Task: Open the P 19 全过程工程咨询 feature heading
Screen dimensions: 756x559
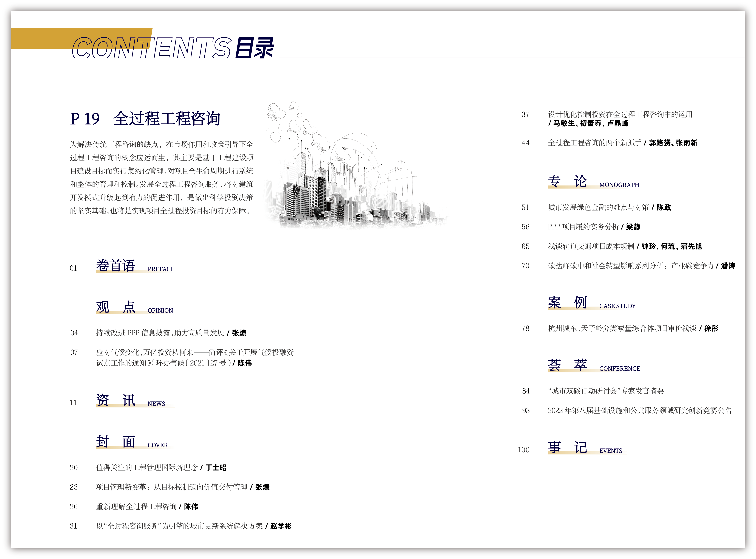Action: click(x=145, y=118)
